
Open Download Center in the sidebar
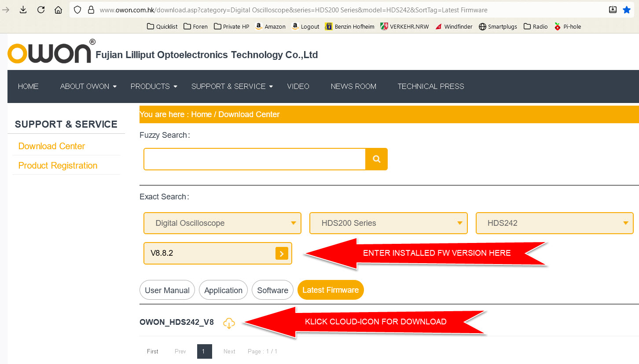51,146
